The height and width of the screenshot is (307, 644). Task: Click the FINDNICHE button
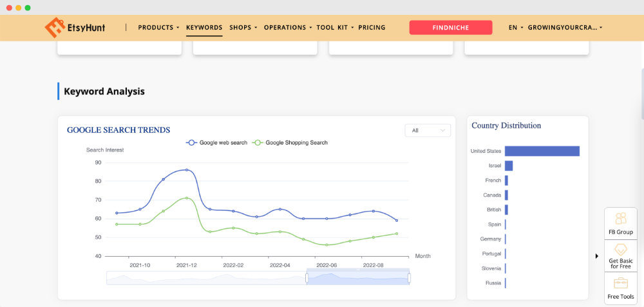pyautogui.click(x=451, y=28)
